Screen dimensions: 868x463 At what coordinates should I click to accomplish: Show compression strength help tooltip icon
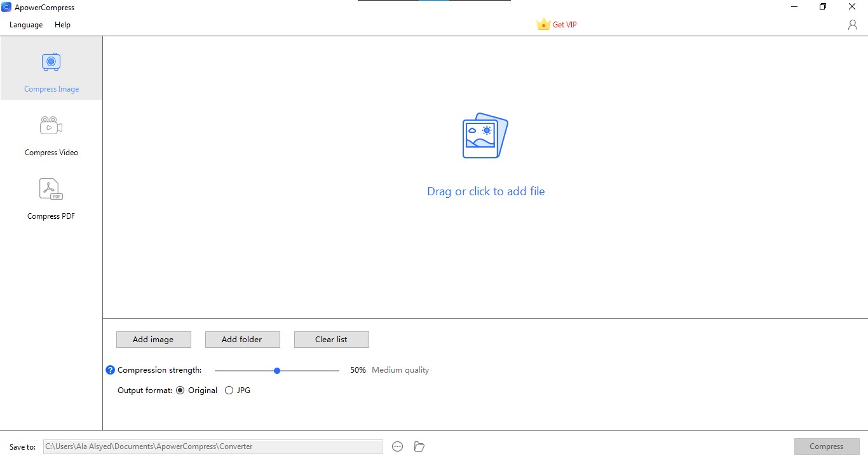click(110, 370)
